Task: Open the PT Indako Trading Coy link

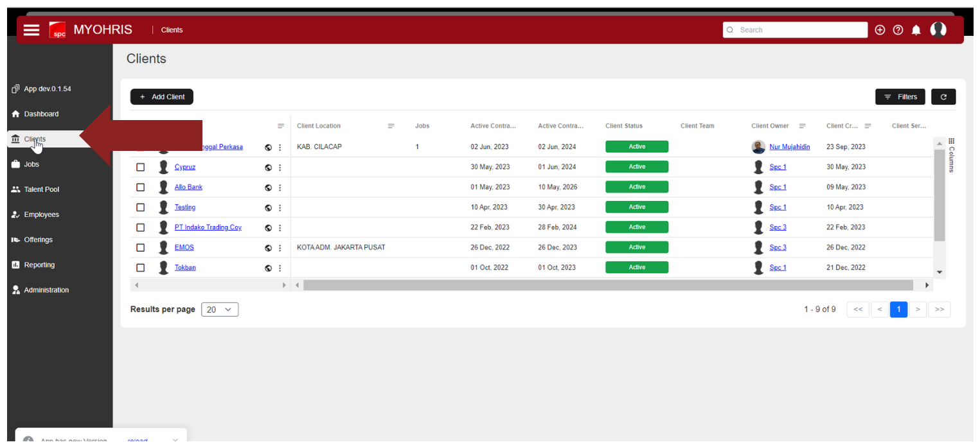Action: 208,227
